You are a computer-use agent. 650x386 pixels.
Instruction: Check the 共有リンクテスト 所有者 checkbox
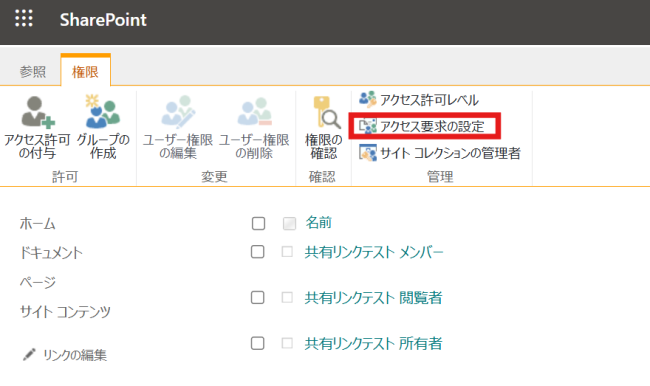pos(257,343)
